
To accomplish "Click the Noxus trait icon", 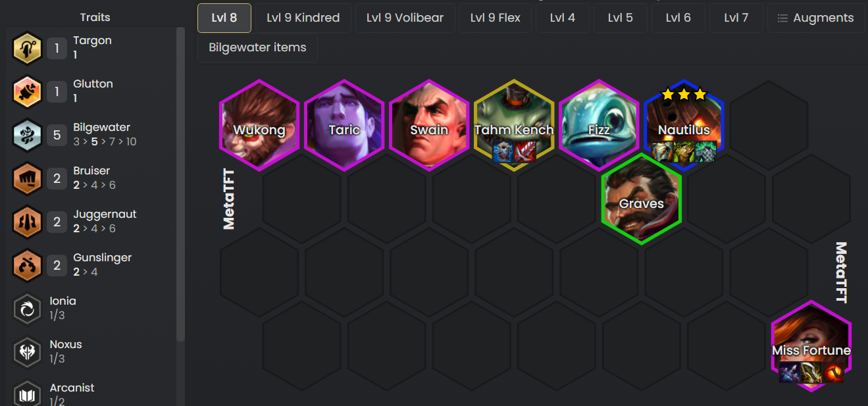I will [28, 352].
